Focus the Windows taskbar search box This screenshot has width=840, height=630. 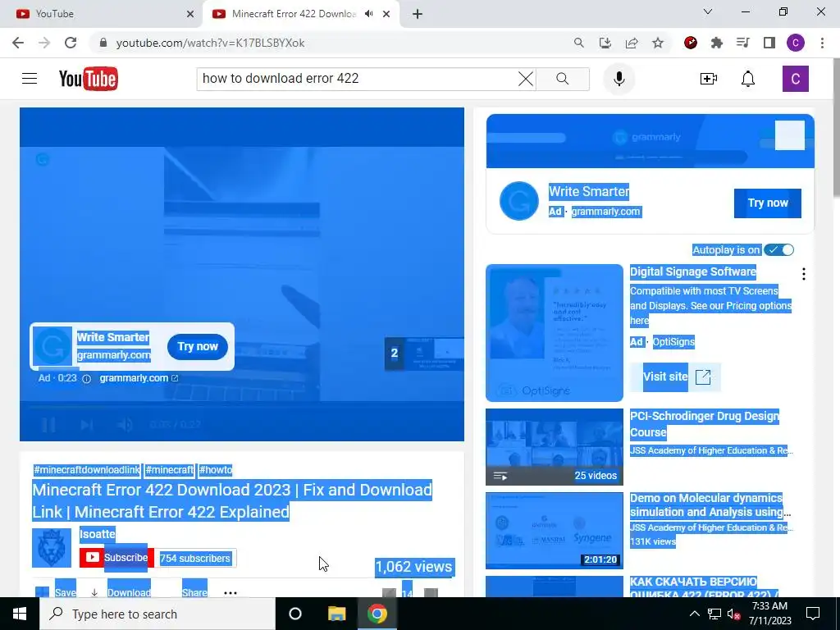[x=157, y=614]
